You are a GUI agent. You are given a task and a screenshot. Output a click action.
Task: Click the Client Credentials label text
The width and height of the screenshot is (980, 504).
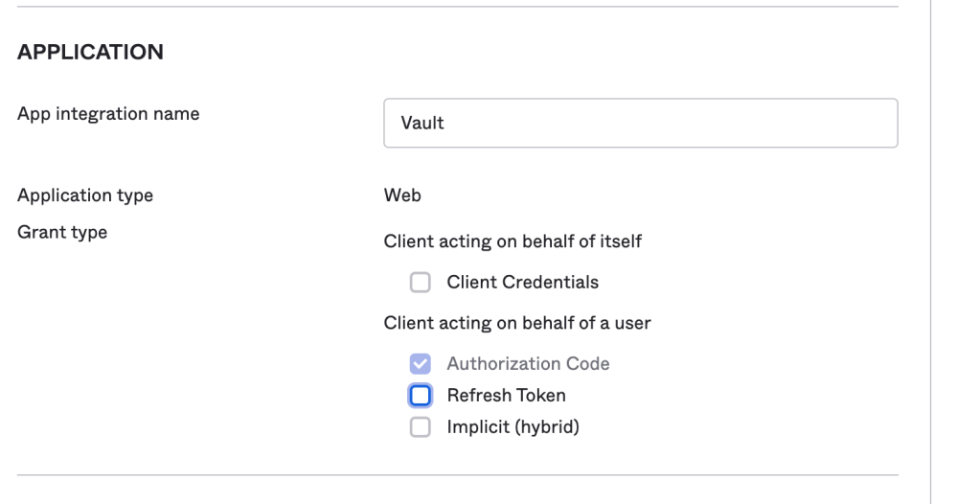coord(522,283)
